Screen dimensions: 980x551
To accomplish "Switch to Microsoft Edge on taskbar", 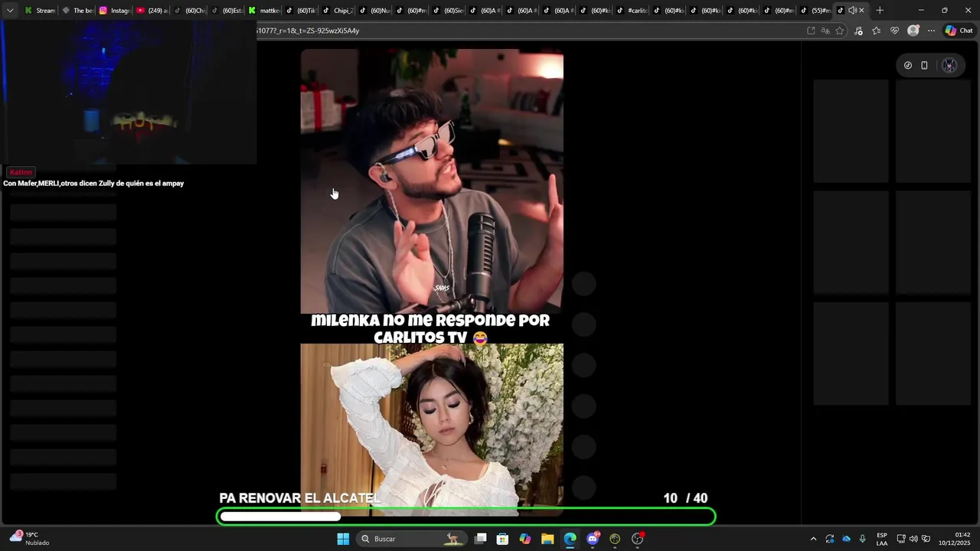I will 570,539.
